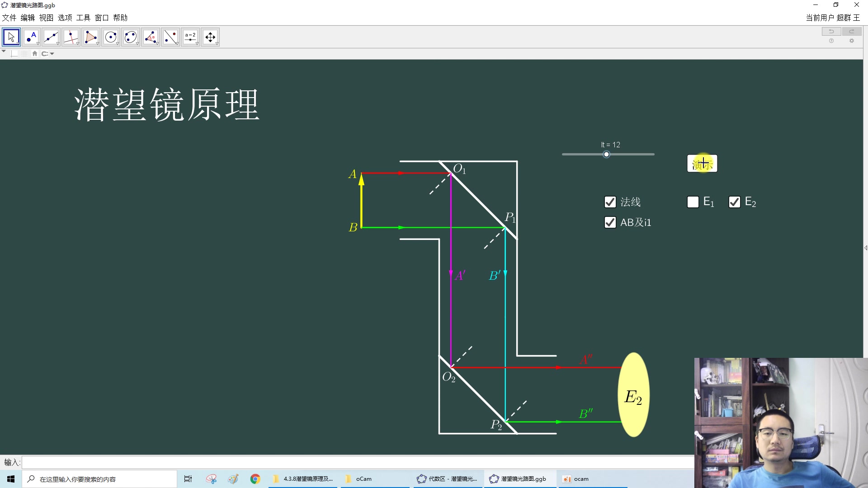Click the lt slider track right end
Screen dimensions: 868x488
[x=653, y=155]
